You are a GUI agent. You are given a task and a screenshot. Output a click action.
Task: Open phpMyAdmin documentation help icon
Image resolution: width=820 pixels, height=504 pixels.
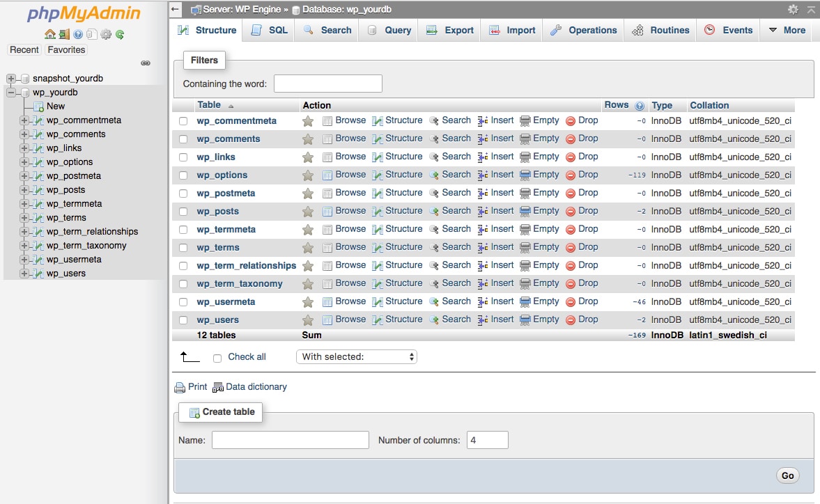(x=78, y=35)
